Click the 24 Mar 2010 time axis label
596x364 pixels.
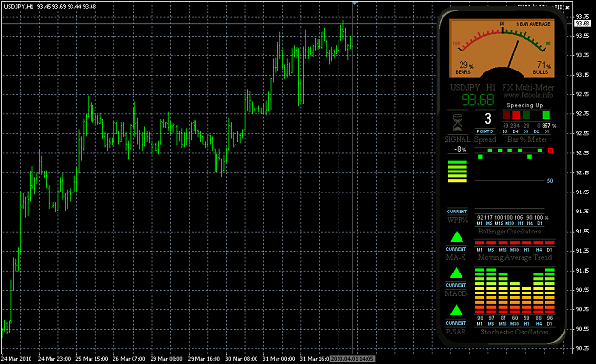[16, 358]
